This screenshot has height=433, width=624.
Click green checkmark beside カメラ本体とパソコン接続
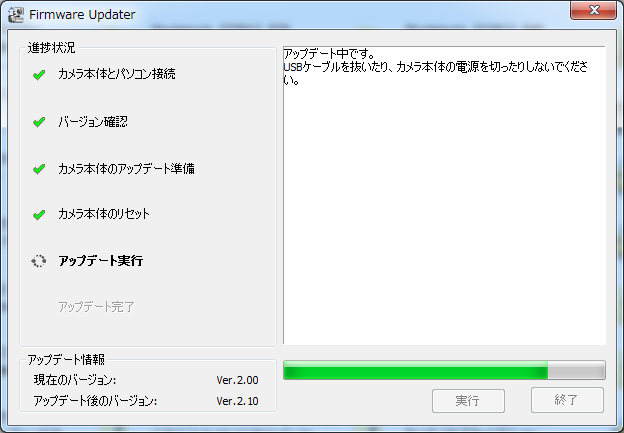point(39,74)
